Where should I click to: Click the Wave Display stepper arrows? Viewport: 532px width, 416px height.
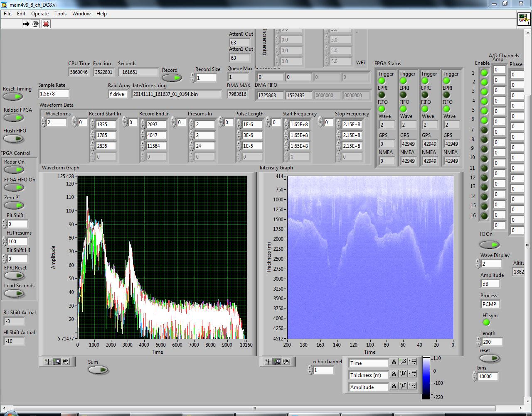coord(478,264)
